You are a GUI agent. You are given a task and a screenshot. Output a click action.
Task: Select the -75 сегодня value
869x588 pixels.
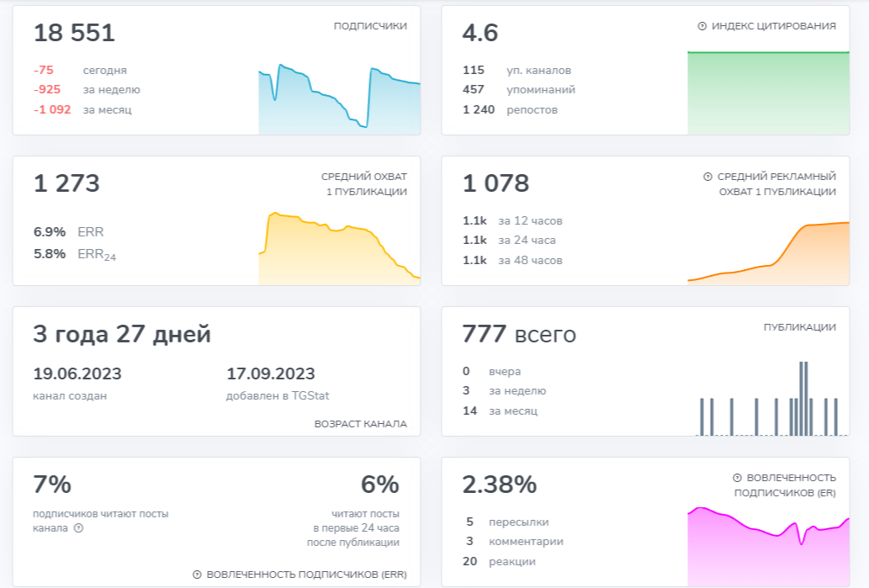pos(43,71)
